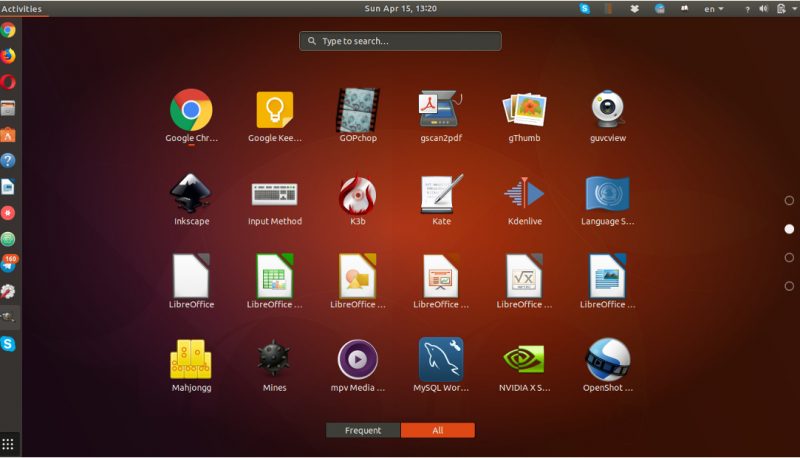Launch K3b disc burner

tap(358, 193)
